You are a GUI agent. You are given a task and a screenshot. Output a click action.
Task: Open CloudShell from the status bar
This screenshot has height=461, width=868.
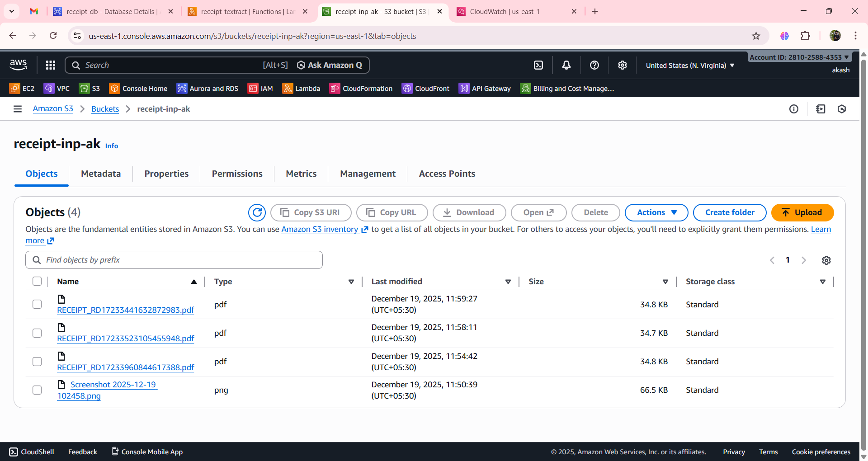[x=31, y=452]
